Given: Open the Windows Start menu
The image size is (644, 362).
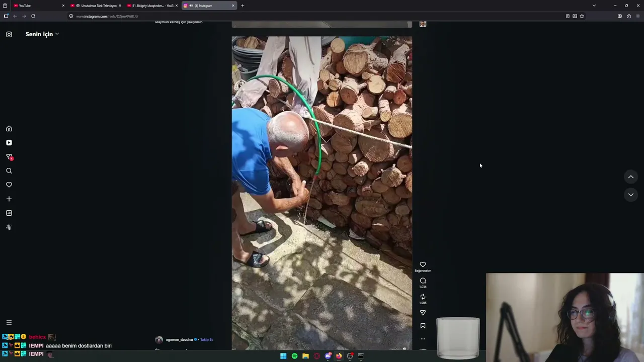Looking at the screenshot, I should click(283, 356).
